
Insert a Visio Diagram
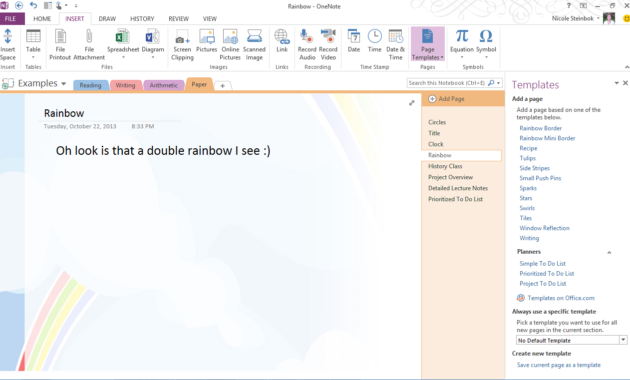153,44
